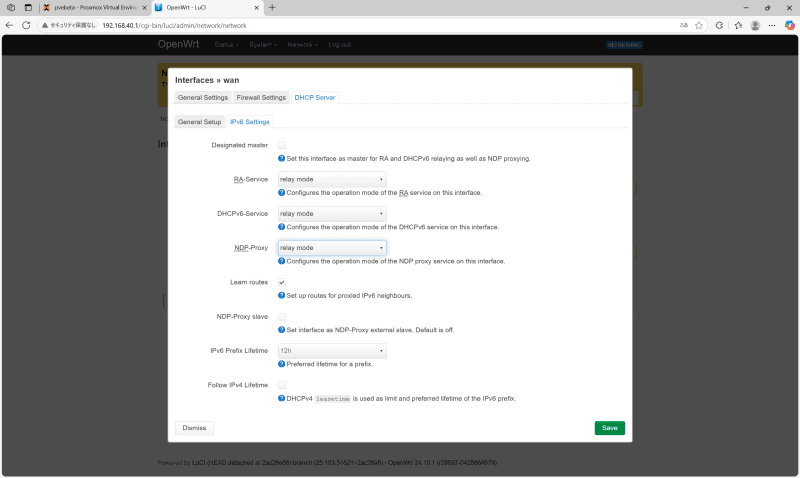Image resolution: width=800 pixels, height=478 pixels.
Task: Click help icon for DHCPv6-Service description
Action: click(x=281, y=227)
